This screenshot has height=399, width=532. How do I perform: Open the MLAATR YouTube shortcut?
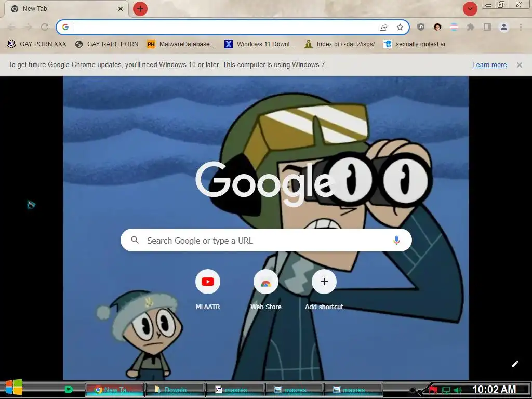tap(208, 282)
